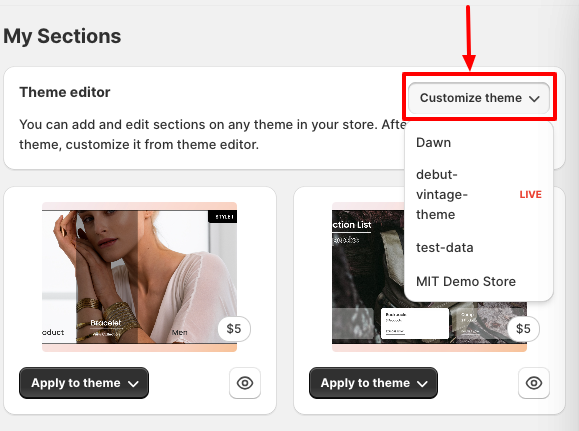579x431 pixels.
Task: Click $5 price badge on Collection List card
Action: pyautogui.click(x=523, y=329)
